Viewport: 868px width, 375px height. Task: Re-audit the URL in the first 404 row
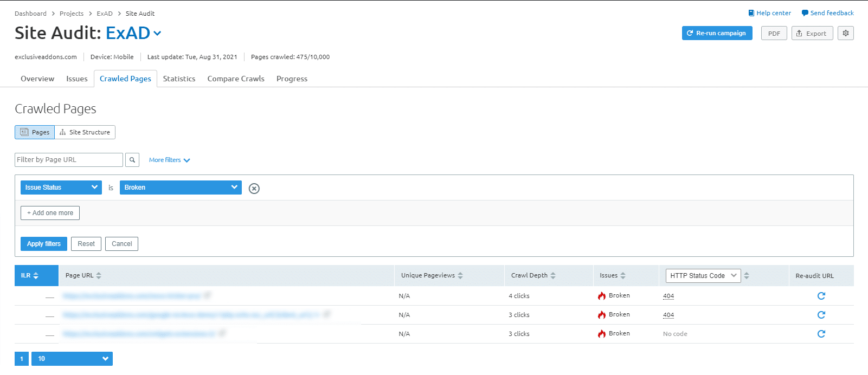[x=821, y=296]
